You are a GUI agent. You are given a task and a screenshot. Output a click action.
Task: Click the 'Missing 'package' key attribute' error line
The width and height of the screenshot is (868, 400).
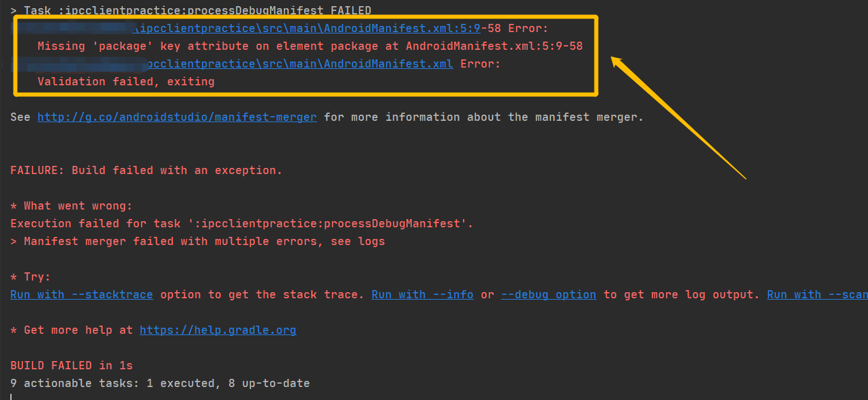[x=310, y=46]
